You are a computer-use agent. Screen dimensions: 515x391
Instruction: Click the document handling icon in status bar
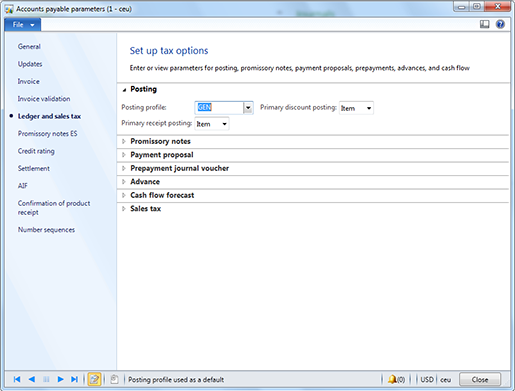click(114, 379)
